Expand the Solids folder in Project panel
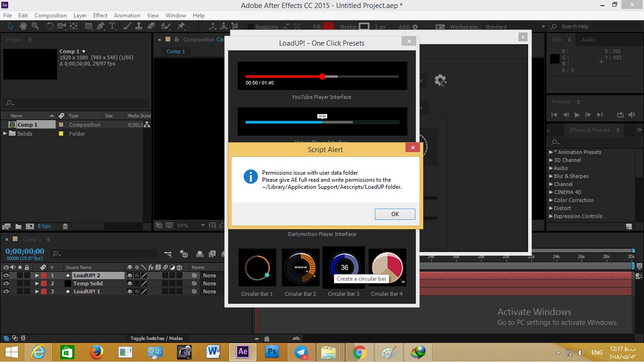 pyautogui.click(x=5, y=134)
